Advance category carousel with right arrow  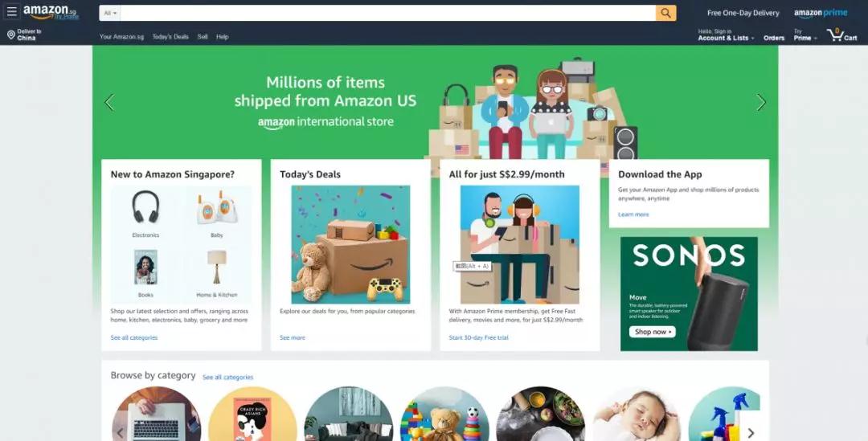751,433
